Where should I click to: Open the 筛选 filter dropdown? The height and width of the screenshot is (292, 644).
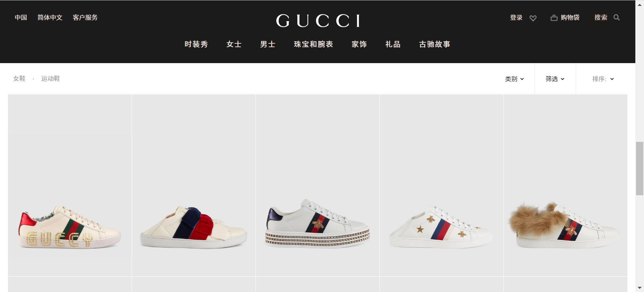coord(555,79)
